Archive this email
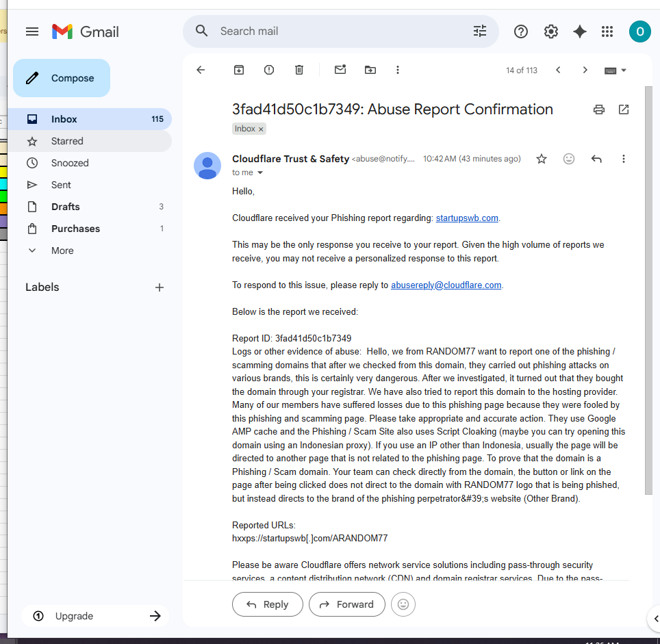This screenshot has width=660, height=644. (x=239, y=70)
